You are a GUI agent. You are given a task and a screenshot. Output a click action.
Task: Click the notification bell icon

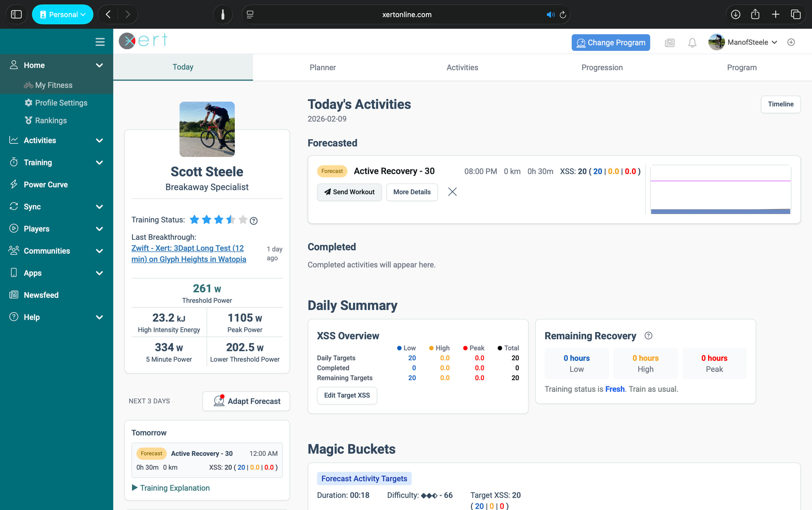click(x=692, y=43)
